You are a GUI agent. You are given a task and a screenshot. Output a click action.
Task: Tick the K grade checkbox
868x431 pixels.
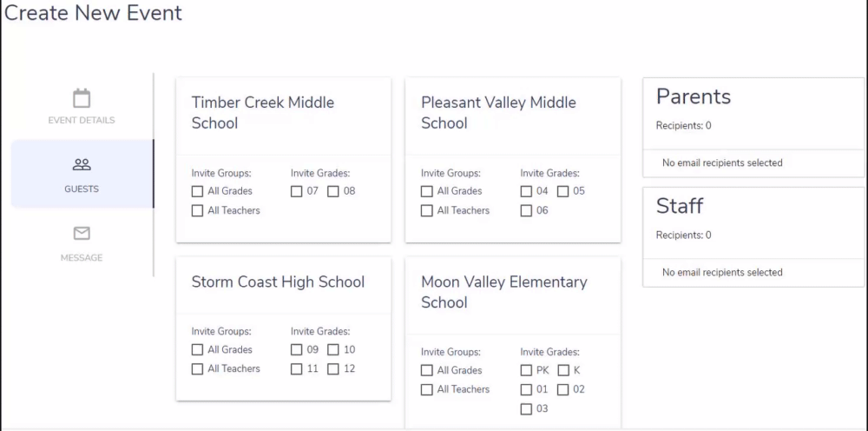pyautogui.click(x=562, y=370)
